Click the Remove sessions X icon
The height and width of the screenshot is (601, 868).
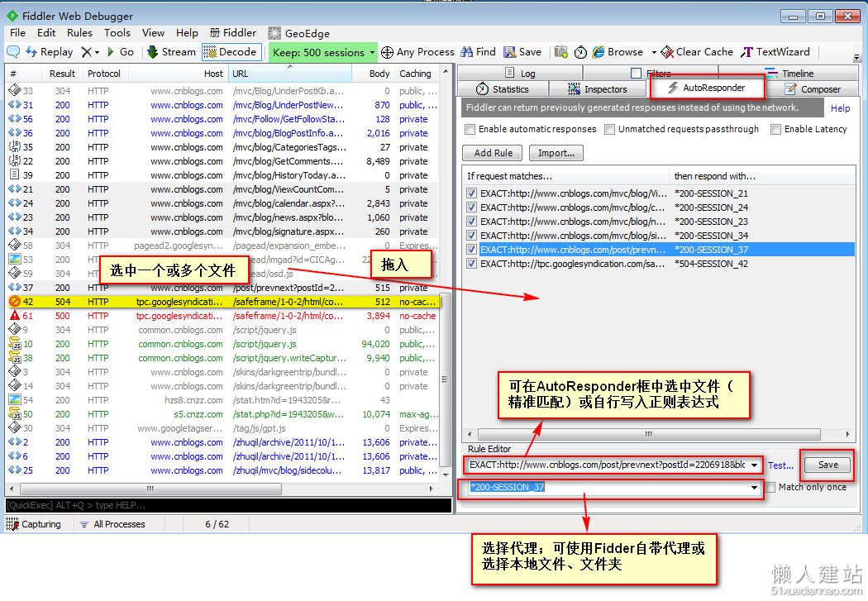tap(86, 52)
